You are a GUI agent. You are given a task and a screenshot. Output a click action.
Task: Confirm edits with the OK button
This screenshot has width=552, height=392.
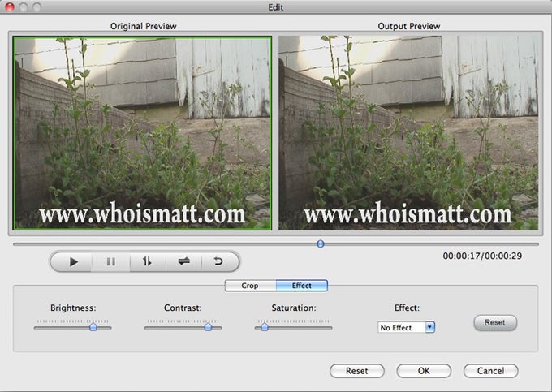pos(424,371)
